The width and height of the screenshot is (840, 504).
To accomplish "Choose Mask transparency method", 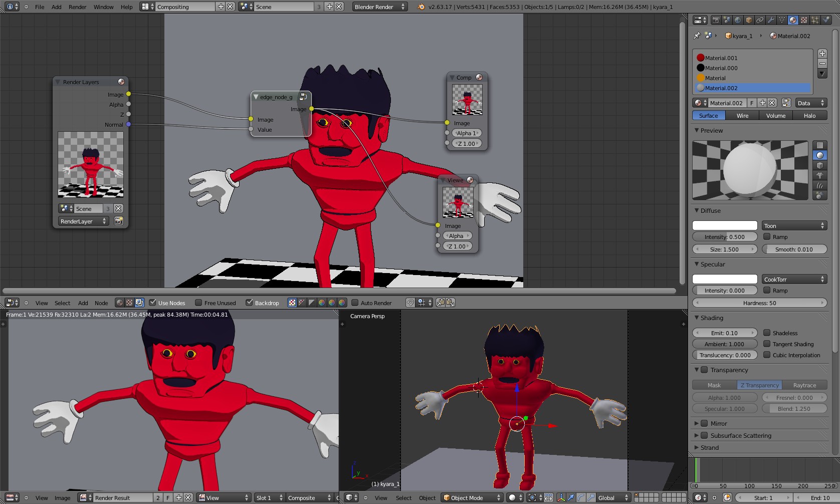I will (x=714, y=385).
